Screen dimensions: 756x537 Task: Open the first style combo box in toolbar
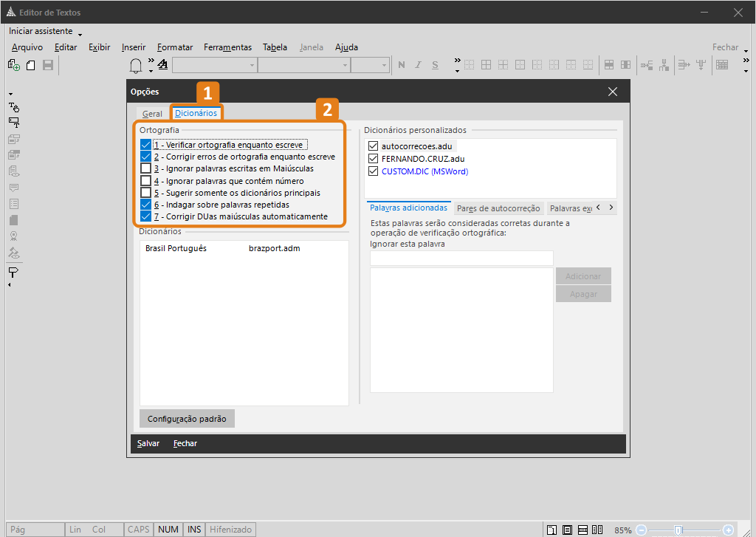(x=214, y=65)
